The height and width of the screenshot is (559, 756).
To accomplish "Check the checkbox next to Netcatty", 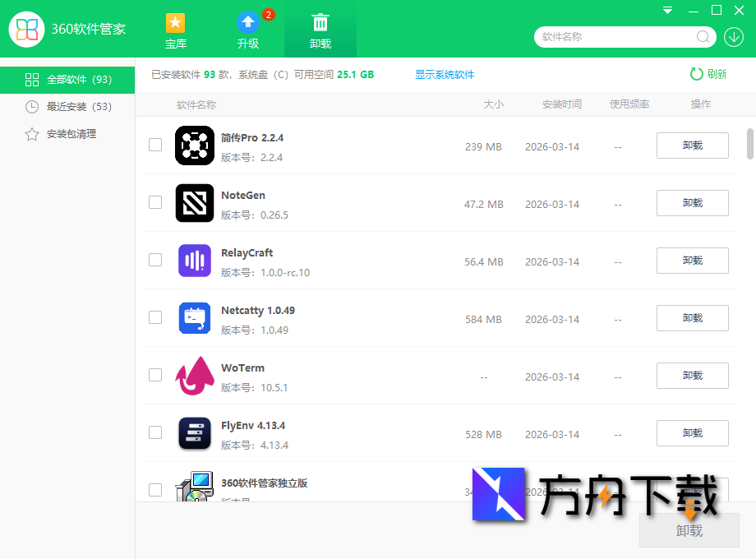I will point(155,317).
